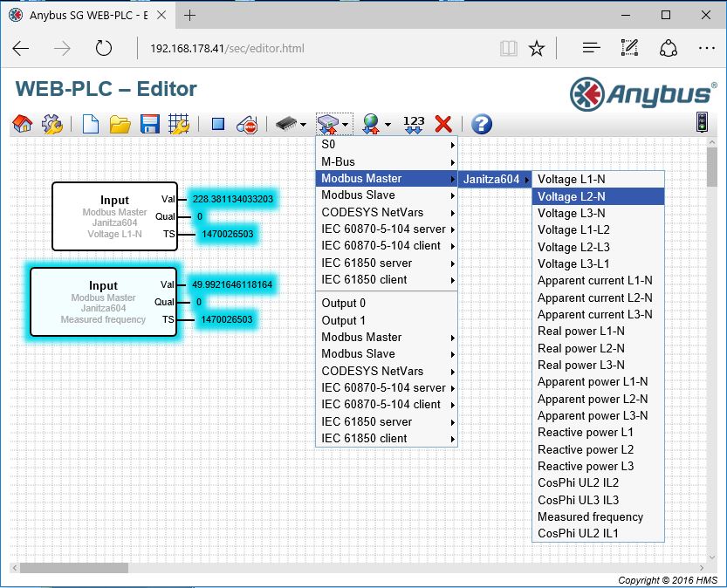Choose Reactive power L2 datapoint
Screen dimensions: 727x588
point(598,449)
